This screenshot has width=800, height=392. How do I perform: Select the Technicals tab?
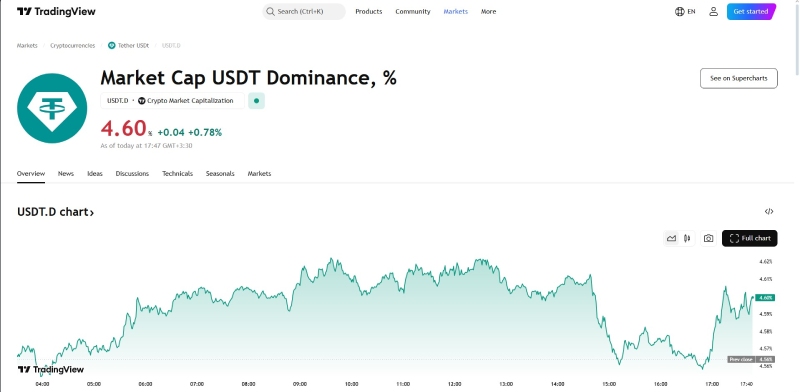click(178, 174)
